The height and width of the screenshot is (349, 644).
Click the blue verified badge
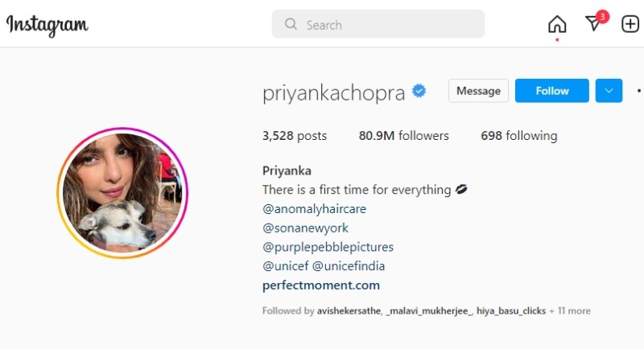(419, 91)
